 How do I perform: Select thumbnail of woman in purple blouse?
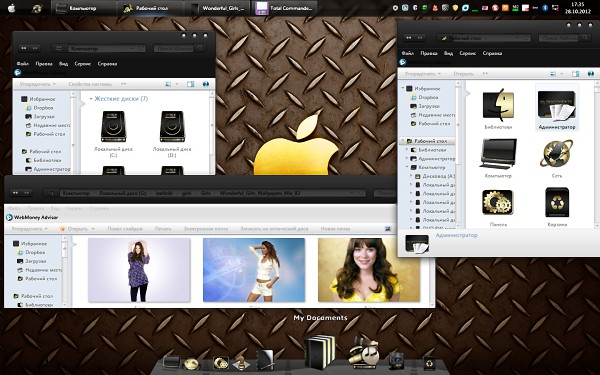click(x=139, y=270)
